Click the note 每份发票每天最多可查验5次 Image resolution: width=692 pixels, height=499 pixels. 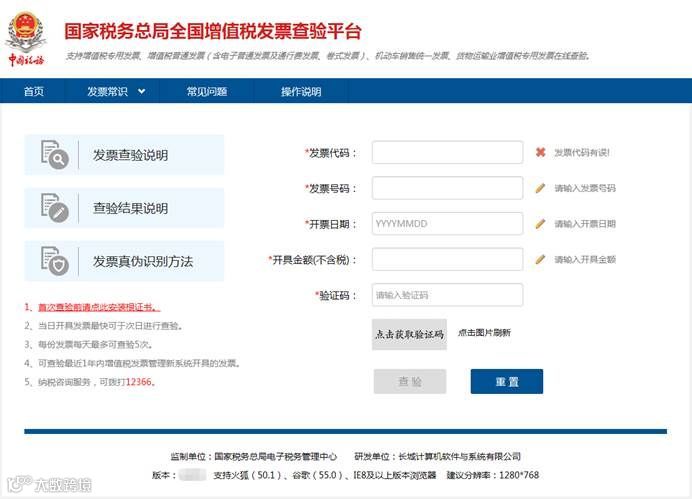click(x=89, y=344)
